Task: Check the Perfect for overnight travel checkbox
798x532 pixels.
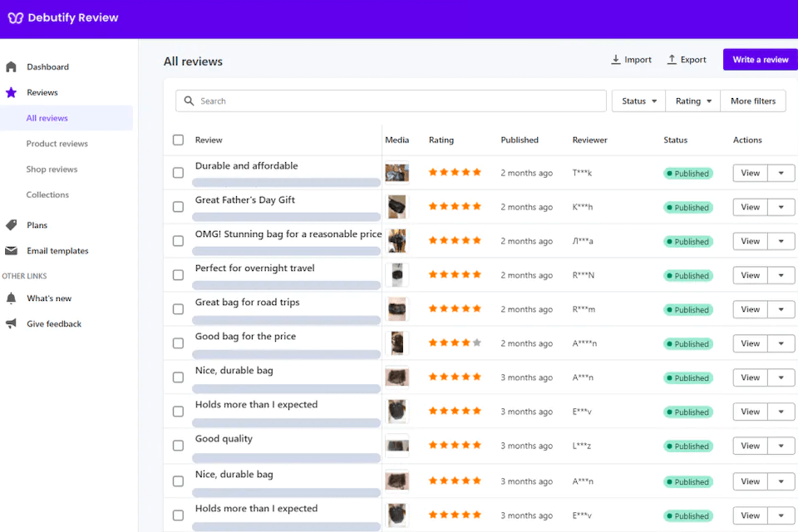Action: click(x=178, y=275)
